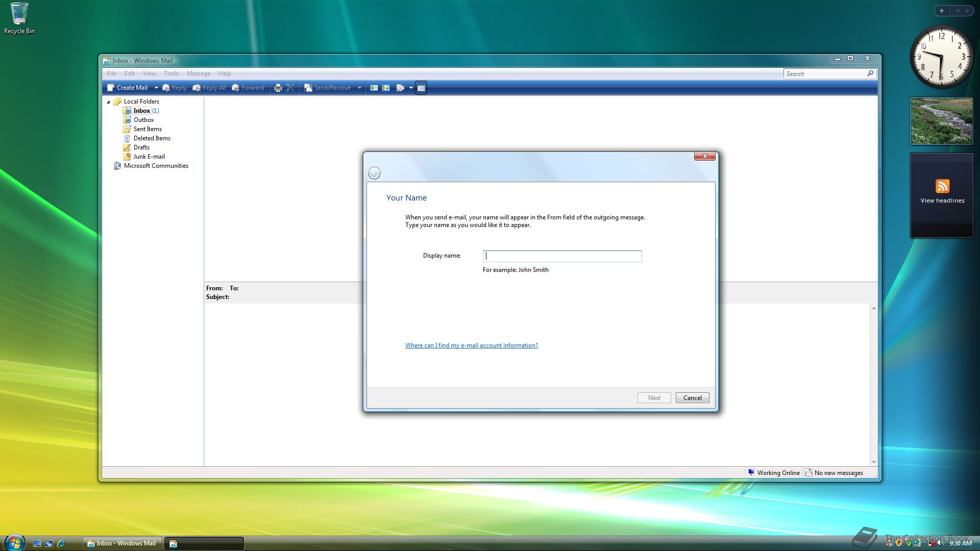
Task: Click the taskbar clock showing 9:30 AM
Action: click(x=960, y=543)
